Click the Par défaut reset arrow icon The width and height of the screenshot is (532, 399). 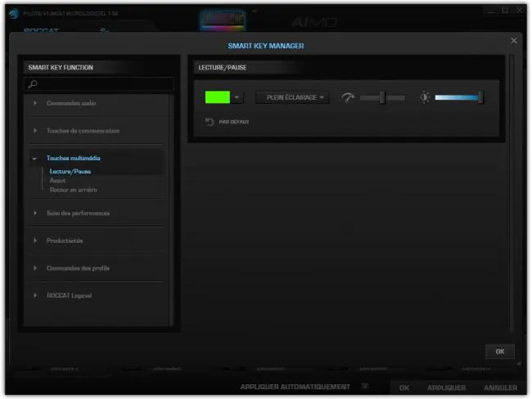coord(210,122)
